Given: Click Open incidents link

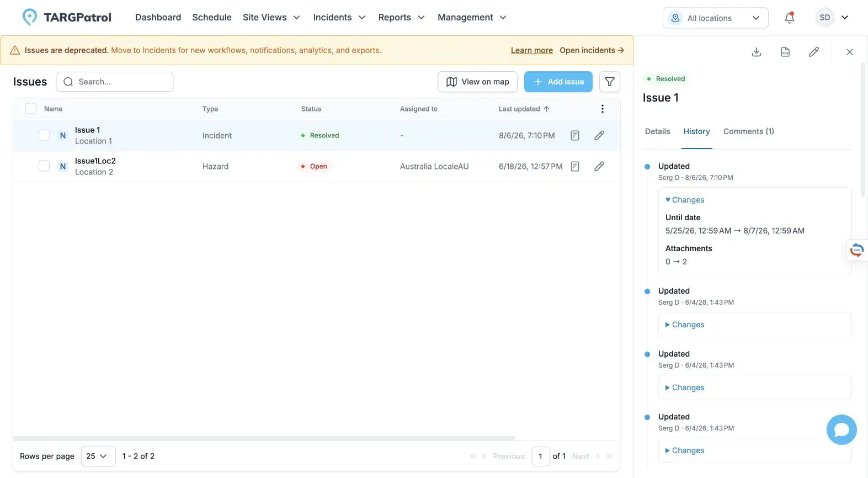Looking at the screenshot, I should click(592, 50).
